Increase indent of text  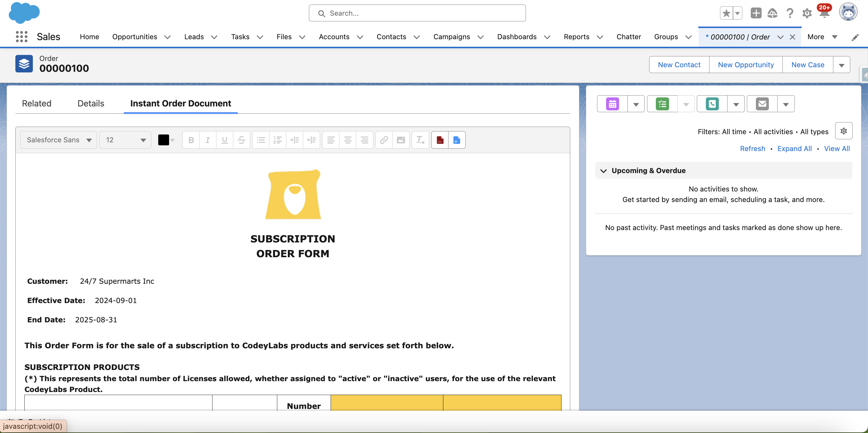(x=294, y=140)
